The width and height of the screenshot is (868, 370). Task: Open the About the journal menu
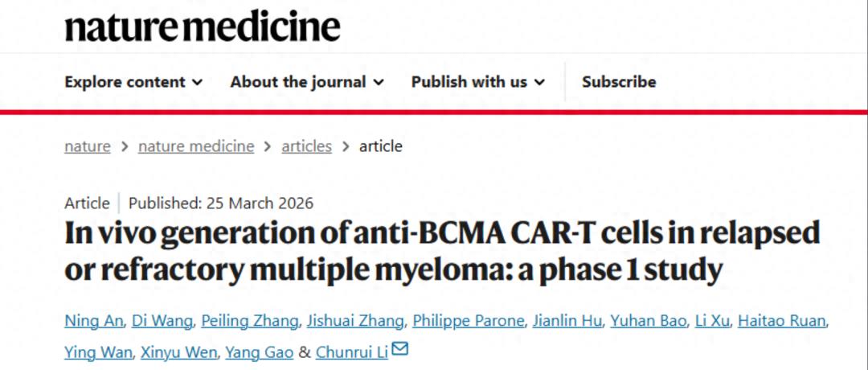(307, 82)
